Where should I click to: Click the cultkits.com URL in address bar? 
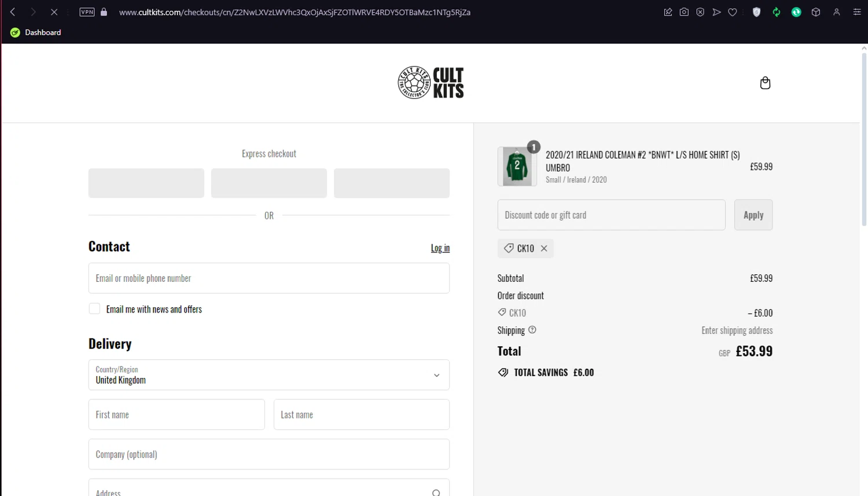(295, 12)
